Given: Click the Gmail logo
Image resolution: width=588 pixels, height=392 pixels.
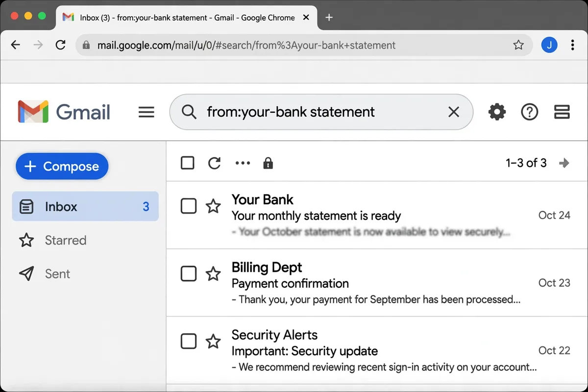Looking at the screenshot, I should [x=64, y=112].
